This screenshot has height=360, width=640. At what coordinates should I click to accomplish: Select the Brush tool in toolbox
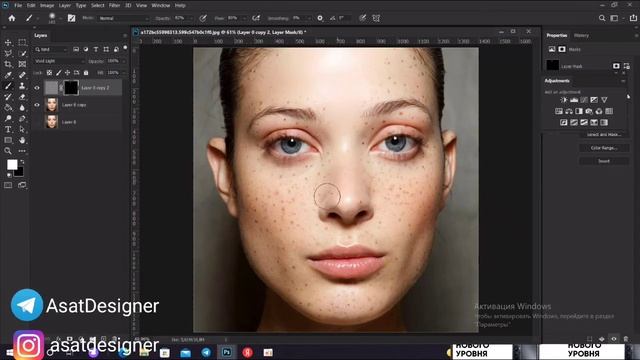tap(8, 86)
